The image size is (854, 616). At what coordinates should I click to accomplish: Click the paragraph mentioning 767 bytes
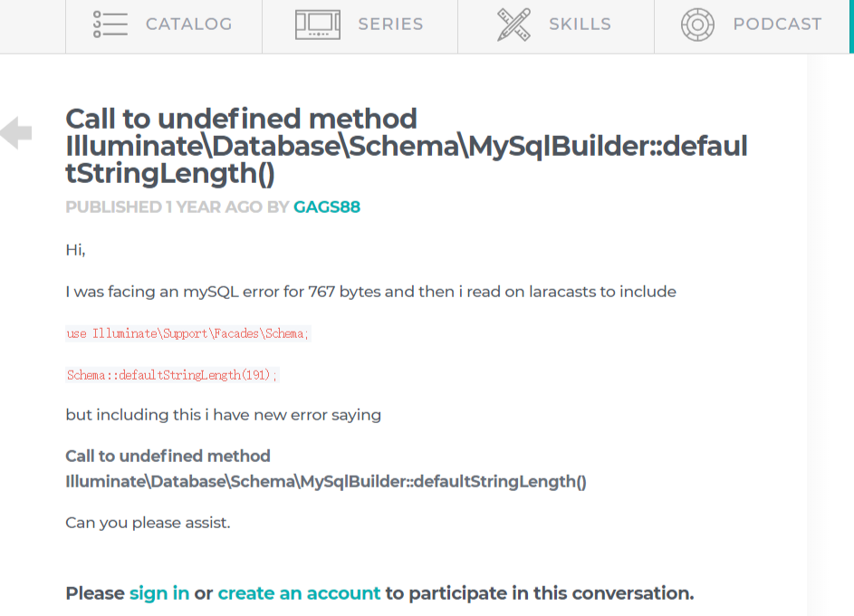coord(370,292)
